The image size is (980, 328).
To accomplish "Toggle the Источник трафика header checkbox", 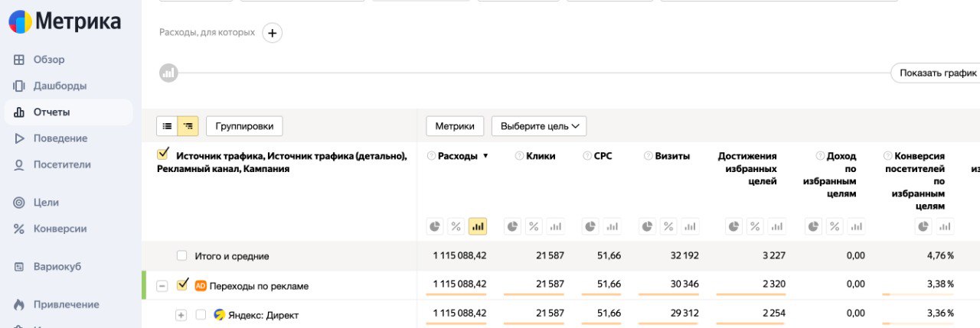I will pos(162,154).
